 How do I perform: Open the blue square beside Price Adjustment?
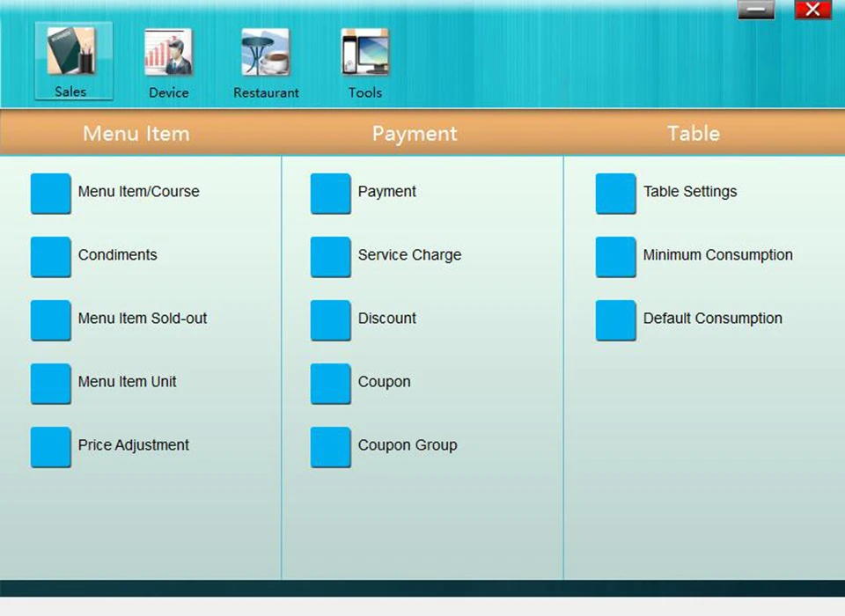coord(51,447)
